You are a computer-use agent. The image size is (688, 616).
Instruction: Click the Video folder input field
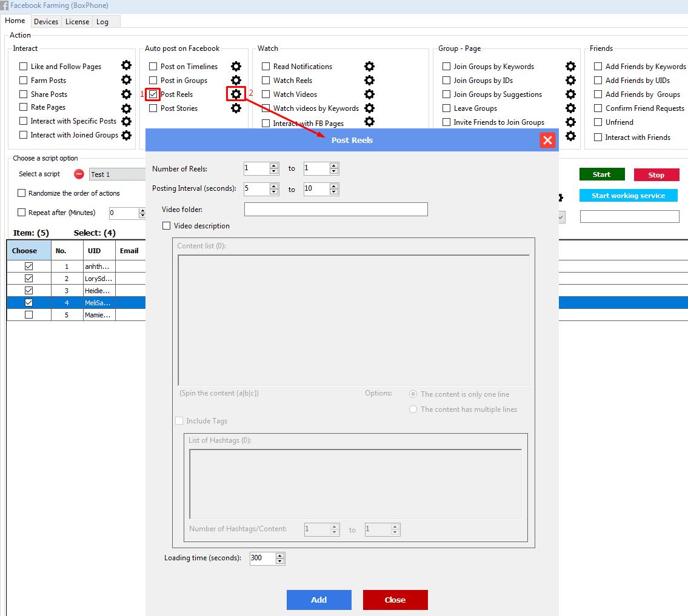point(336,209)
